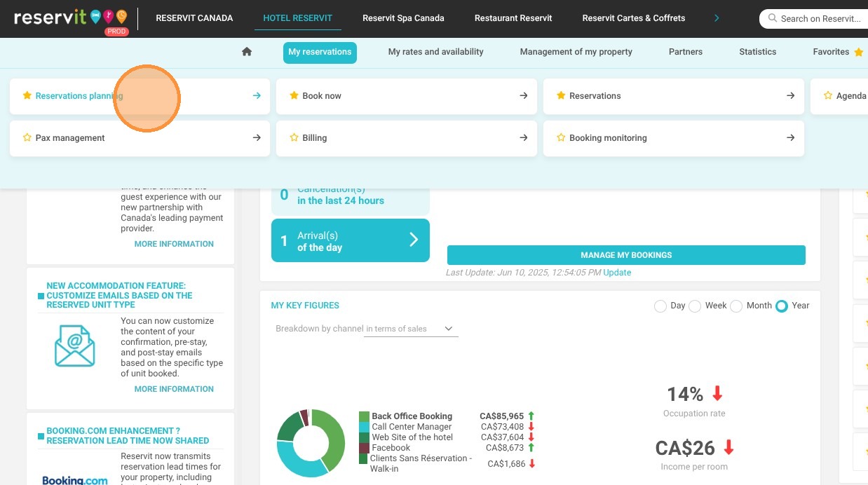The height and width of the screenshot is (485, 868).
Task: Open Statistics menu
Action: pyautogui.click(x=758, y=52)
